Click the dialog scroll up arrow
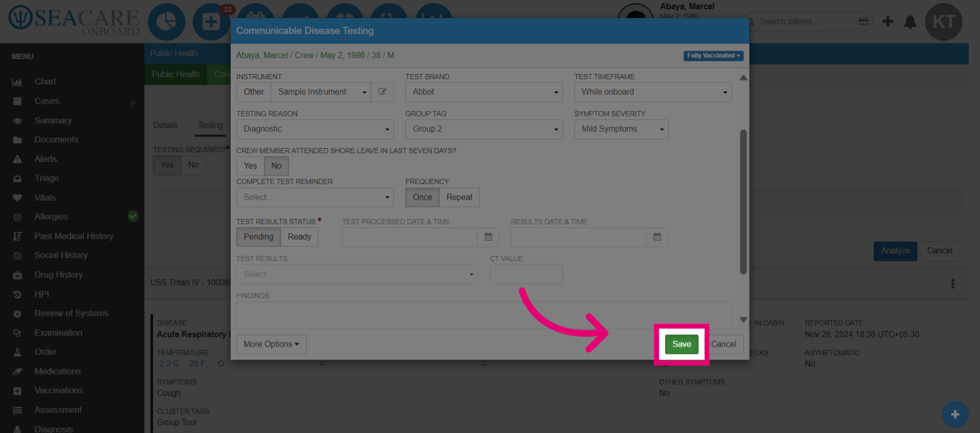The width and height of the screenshot is (980, 433). click(x=743, y=78)
